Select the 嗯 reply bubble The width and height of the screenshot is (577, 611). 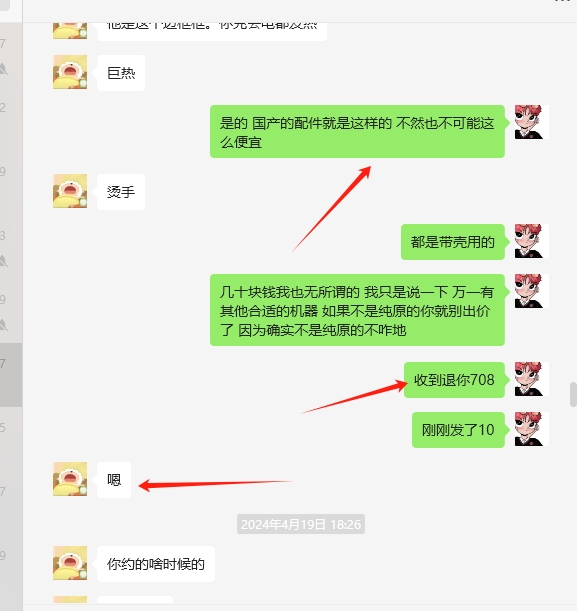tap(114, 480)
